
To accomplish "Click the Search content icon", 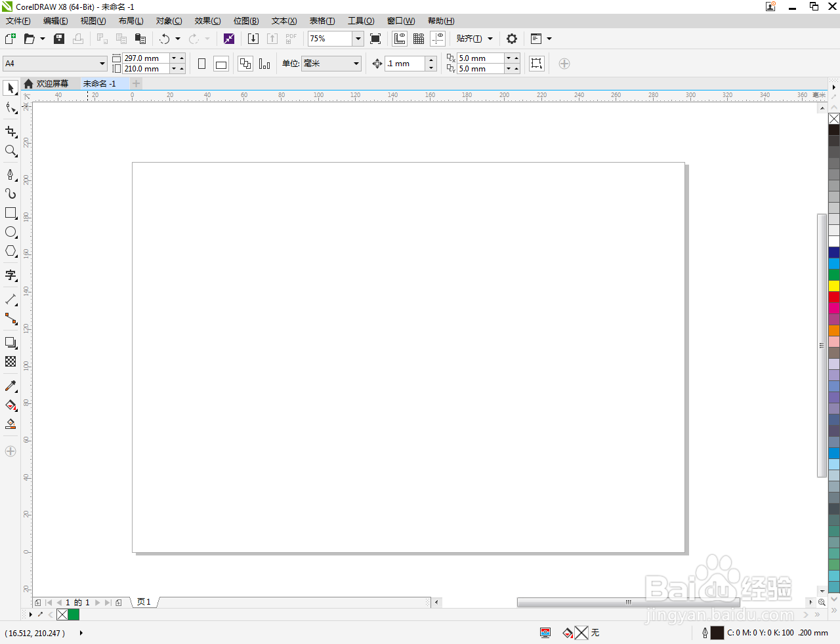I will (228, 39).
